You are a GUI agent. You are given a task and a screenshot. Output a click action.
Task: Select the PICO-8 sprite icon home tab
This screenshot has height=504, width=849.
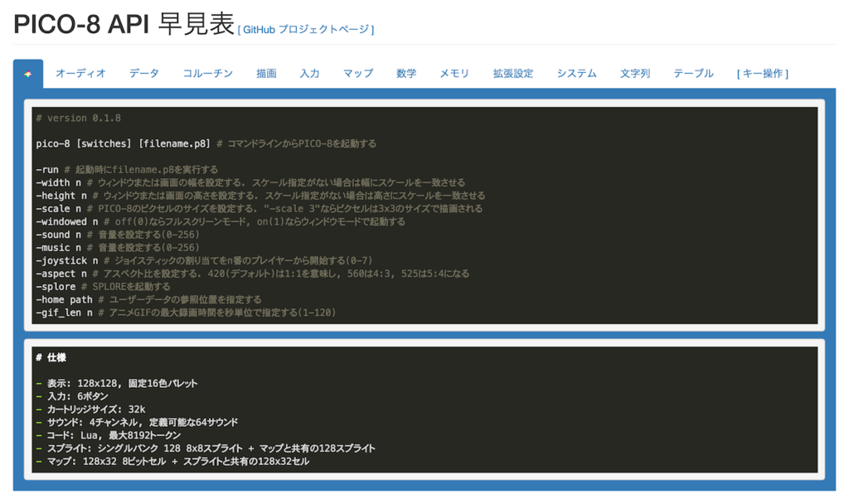(x=30, y=73)
